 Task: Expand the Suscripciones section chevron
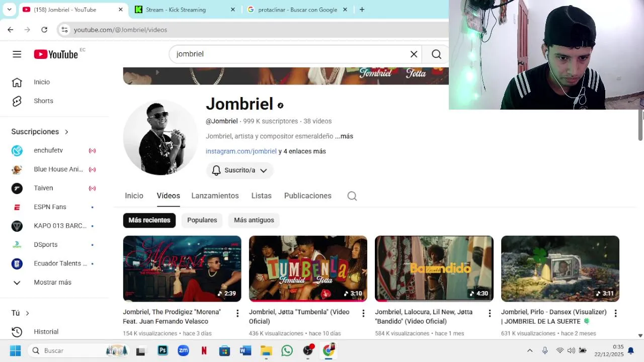pos(66,132)
